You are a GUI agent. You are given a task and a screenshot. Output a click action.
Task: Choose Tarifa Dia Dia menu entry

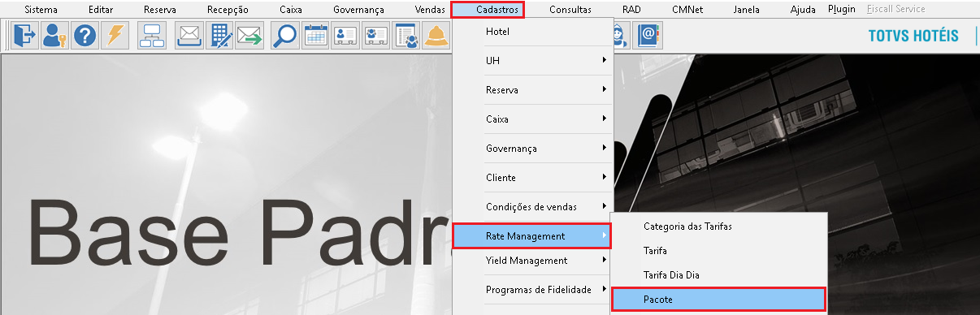point(718,275)
